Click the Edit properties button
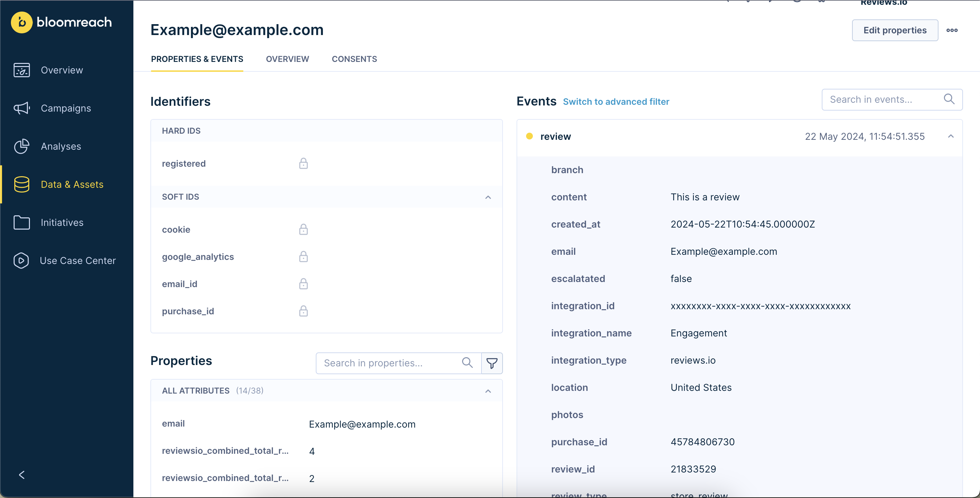Screen dimensions: 980x498 (x=894, y=30)
